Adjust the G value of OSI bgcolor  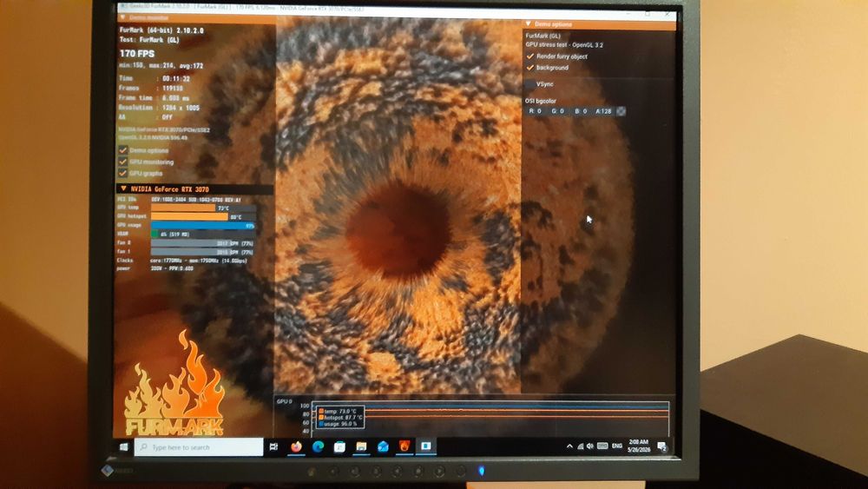pos(558,111)
